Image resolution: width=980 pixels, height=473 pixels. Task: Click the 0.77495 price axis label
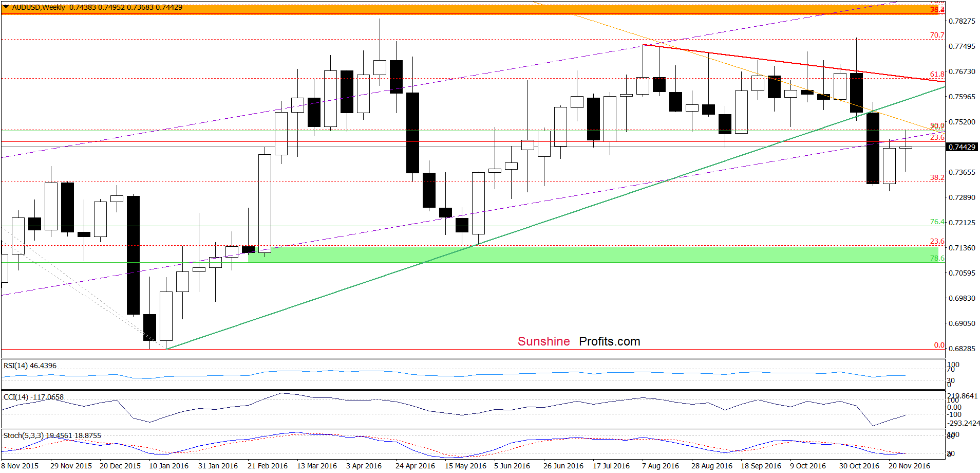click(x=962, y=46)
